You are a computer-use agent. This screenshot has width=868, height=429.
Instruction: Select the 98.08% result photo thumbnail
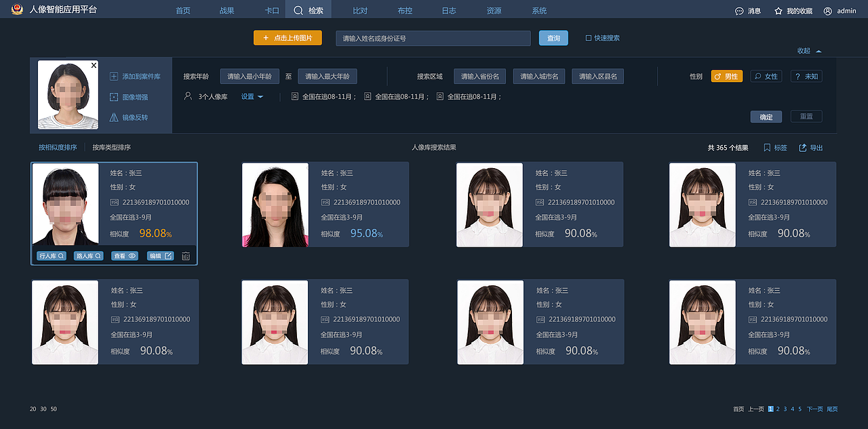coord(66,204)
